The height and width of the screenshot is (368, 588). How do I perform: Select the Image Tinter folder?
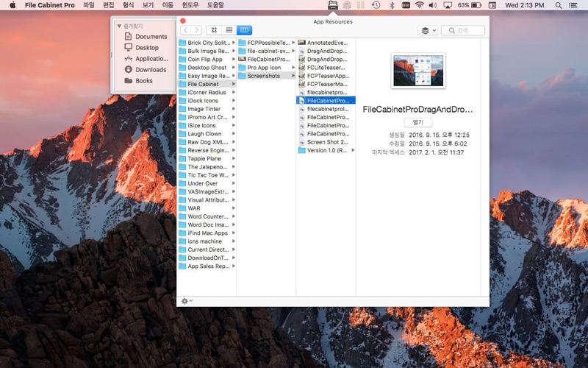[207, 109]
